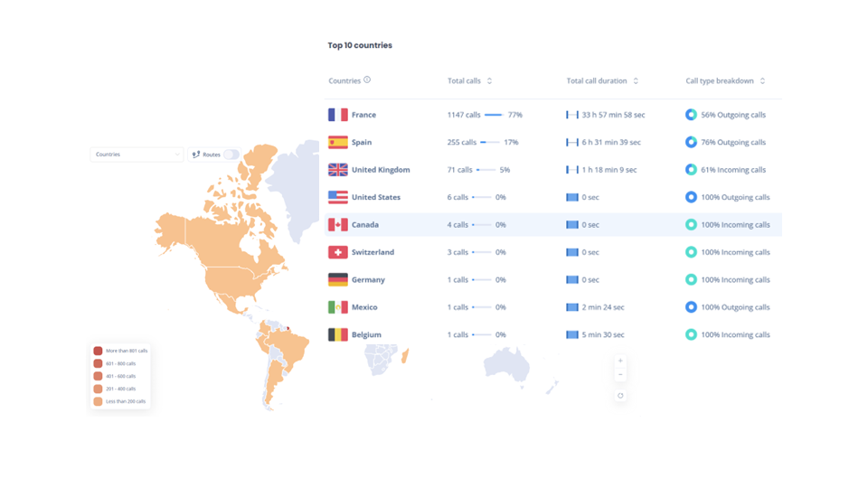
Task: Click the Routes icon next to the toggle
Action: pos(195,155)
